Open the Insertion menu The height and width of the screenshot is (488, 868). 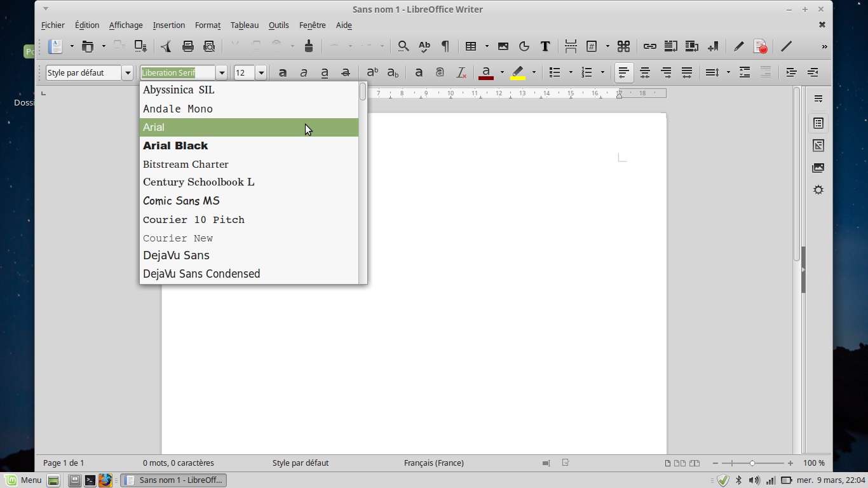point(169,25)
